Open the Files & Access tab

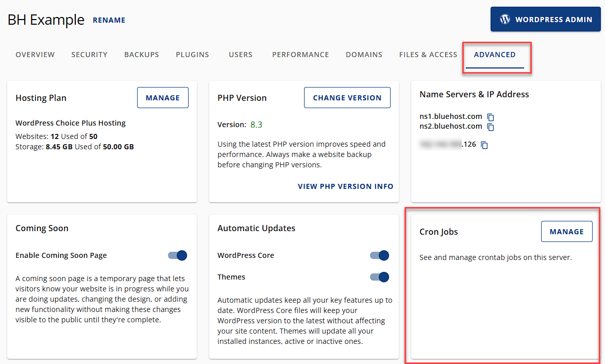tap(428, 54)
